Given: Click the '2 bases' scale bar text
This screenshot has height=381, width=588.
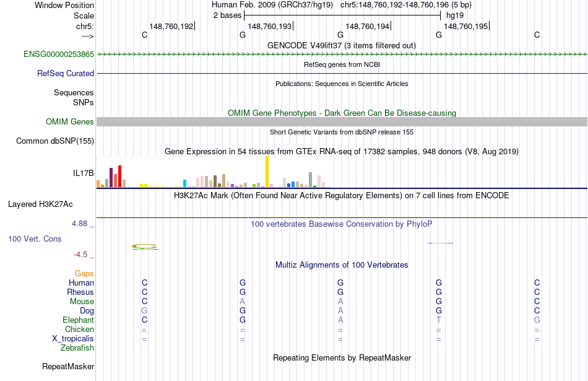Looking at the screenshot, I should tap(228, 15).
